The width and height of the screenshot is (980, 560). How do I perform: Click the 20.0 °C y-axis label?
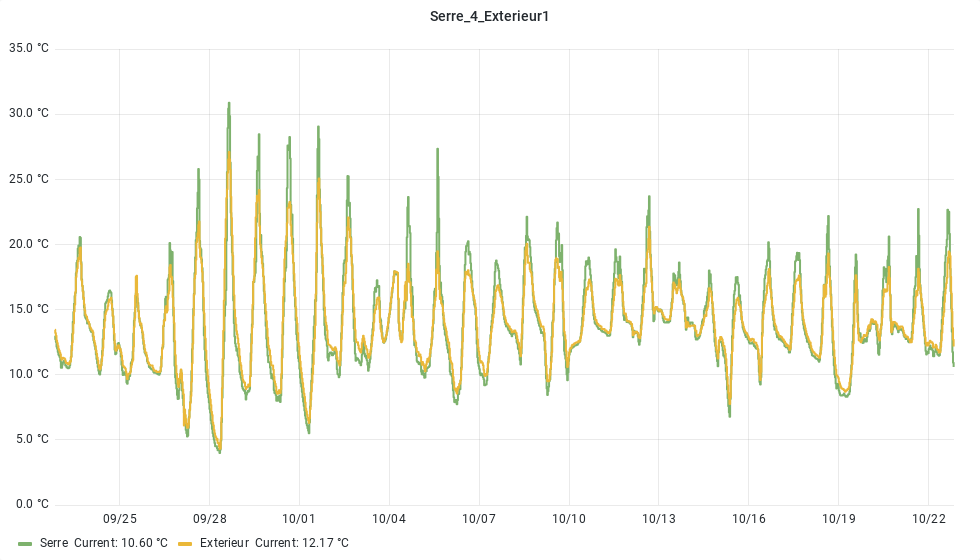tap(29, 244)
